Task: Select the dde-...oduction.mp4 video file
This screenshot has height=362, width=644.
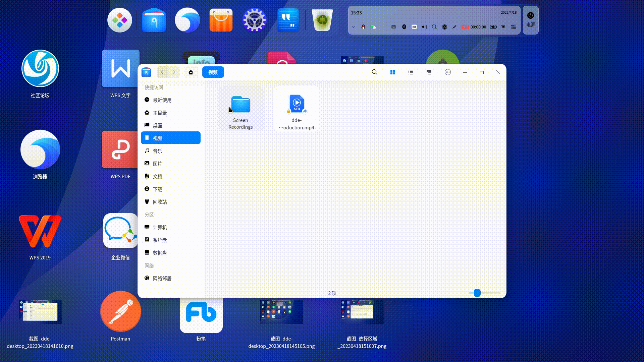Action: (297, 109)
